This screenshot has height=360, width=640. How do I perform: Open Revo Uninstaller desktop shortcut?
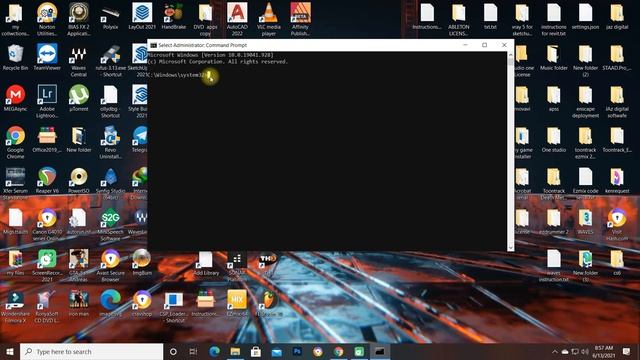pos(110,142)
